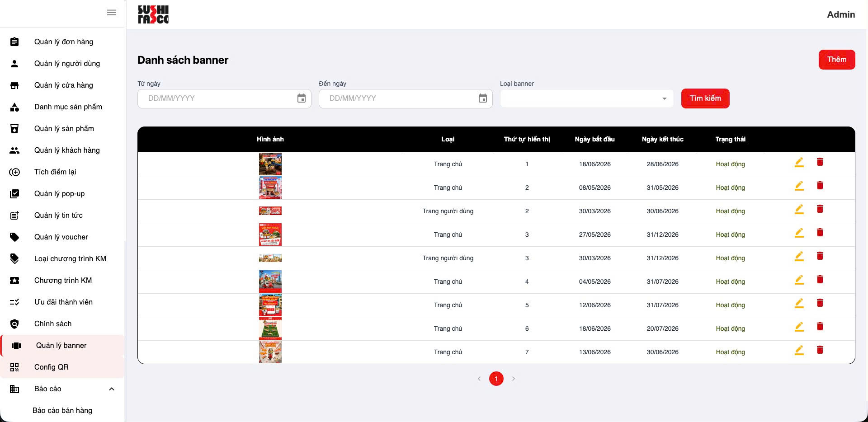Go to next page arrow
Viewport: 868px width, 422px height.
point(514,379)
